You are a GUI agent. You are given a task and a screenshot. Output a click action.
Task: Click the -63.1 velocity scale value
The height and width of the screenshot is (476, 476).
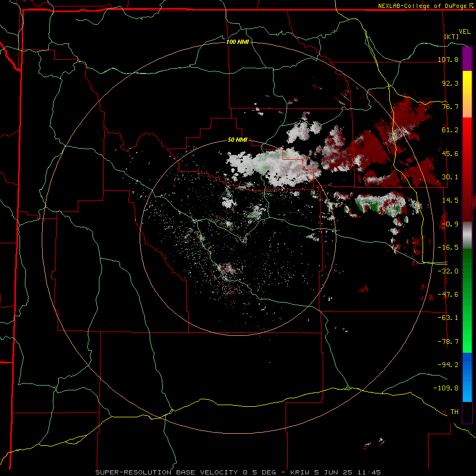pyautogui.click(x=448, y=318)
